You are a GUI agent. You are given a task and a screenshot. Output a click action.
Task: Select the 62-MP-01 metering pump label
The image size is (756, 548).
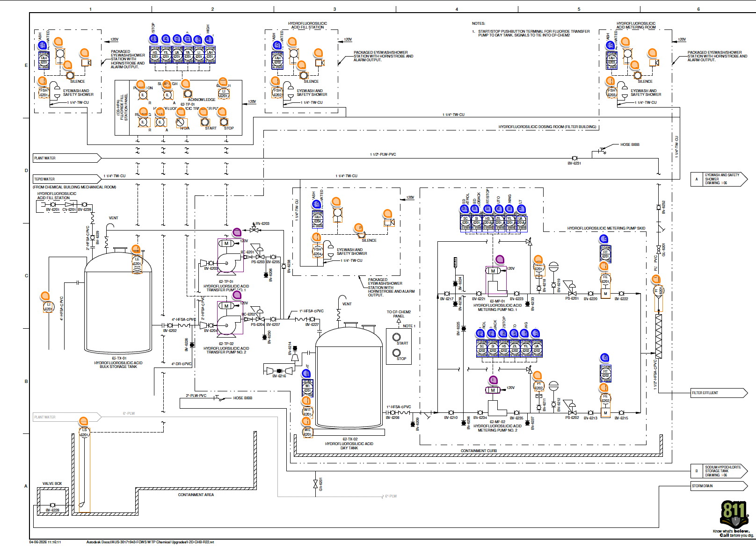pos(497,301)
